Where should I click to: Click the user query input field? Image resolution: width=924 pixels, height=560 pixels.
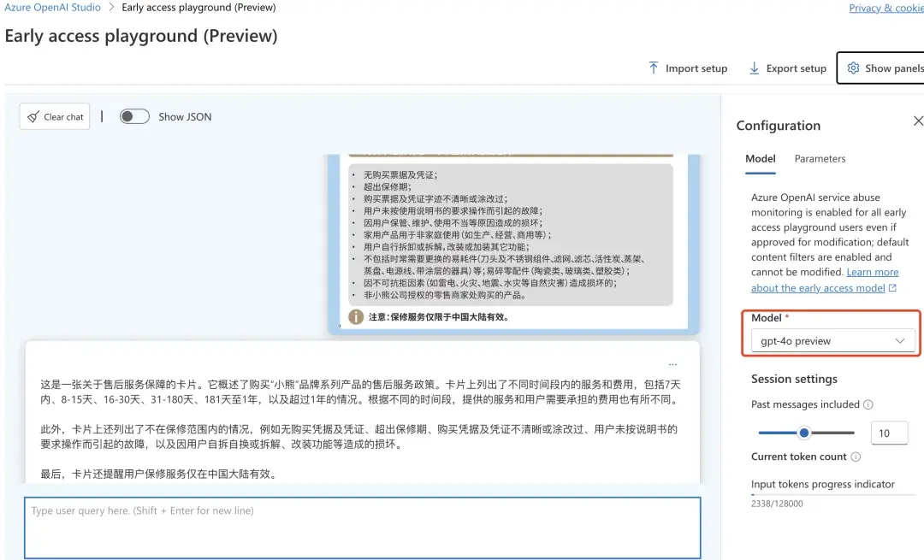click(359, 526)
